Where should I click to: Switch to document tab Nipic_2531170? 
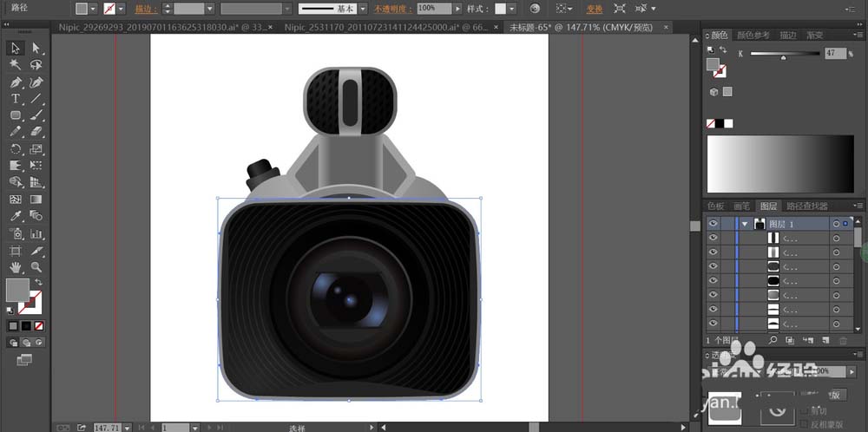click(x=387, y=27)
